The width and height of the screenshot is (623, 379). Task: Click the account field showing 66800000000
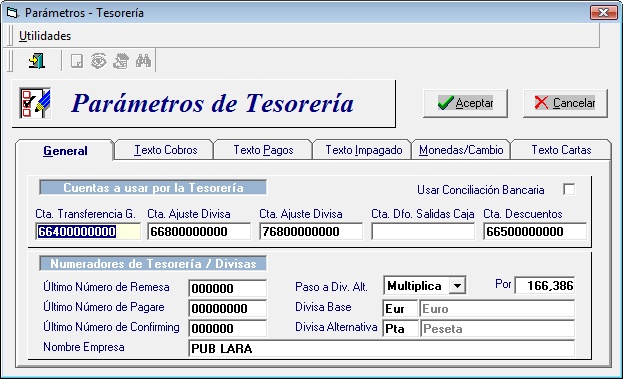pos(199,231)
